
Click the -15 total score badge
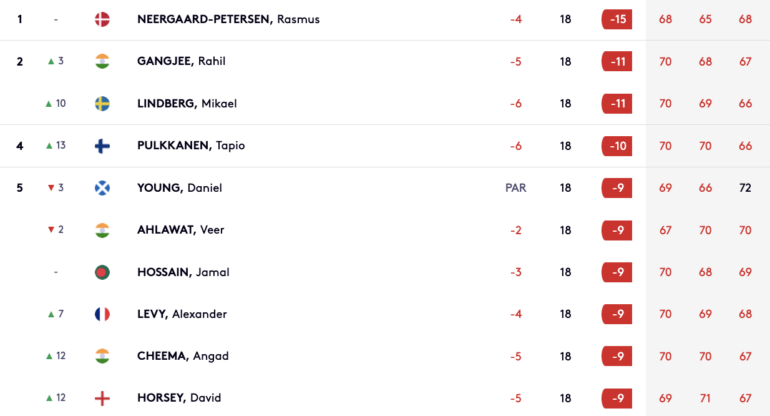click(617, 19)
